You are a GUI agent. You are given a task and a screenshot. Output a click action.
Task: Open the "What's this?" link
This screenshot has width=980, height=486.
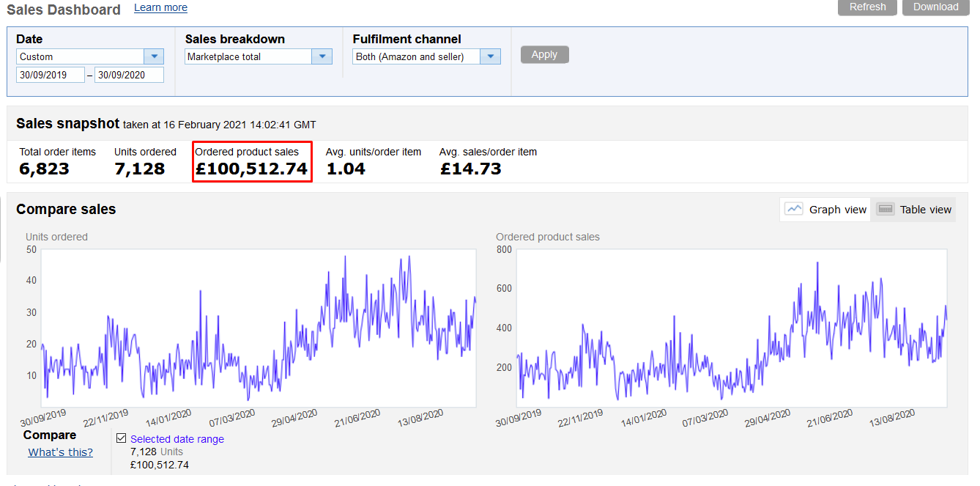point(60,452)
